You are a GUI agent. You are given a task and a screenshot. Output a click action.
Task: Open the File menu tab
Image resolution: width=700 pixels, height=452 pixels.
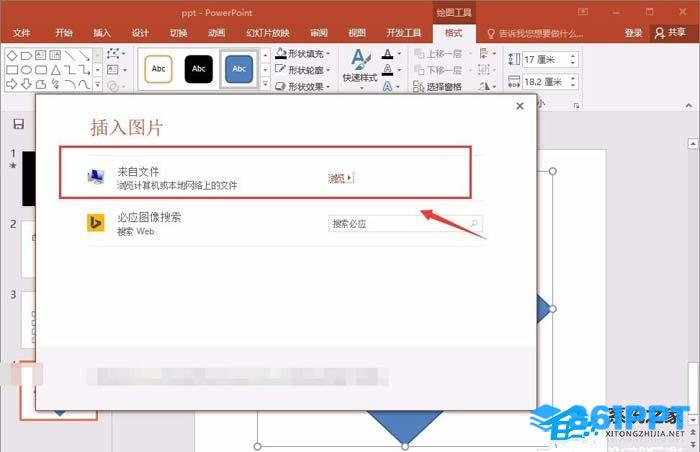point(21,33)
